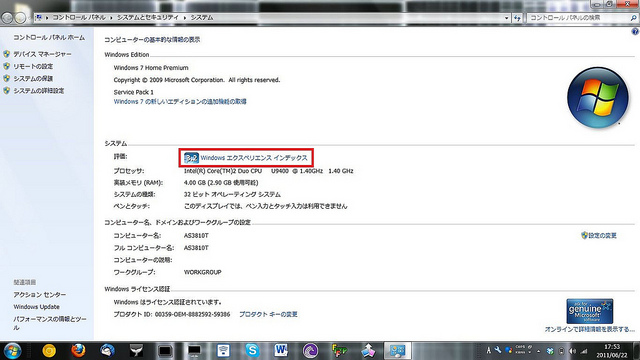Image resolution: width=640 pixels, height=360 pixels.
Task: Expand the arrow after システムとセキュリティ breadcrumb
Action: (184, 18)
